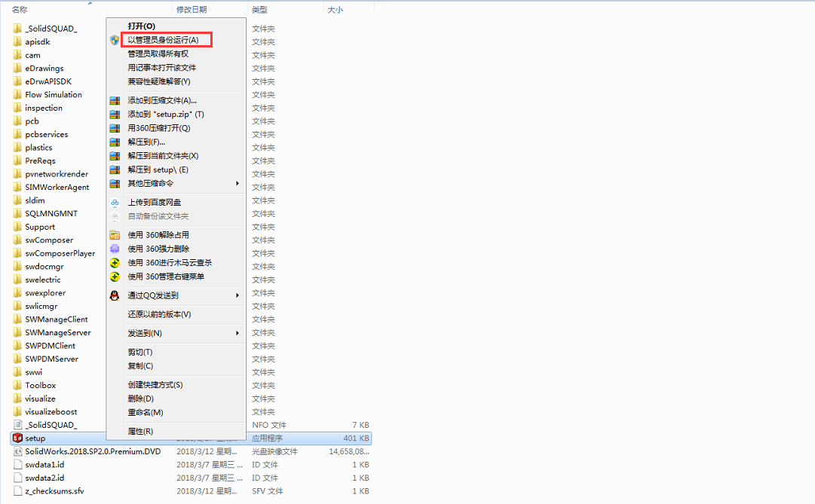Viewport: 815px width, 504px height.
Task: Expand the 通过QQ发送到 submenu arrow
Action: pyautogui.click(x=237, y=295)
